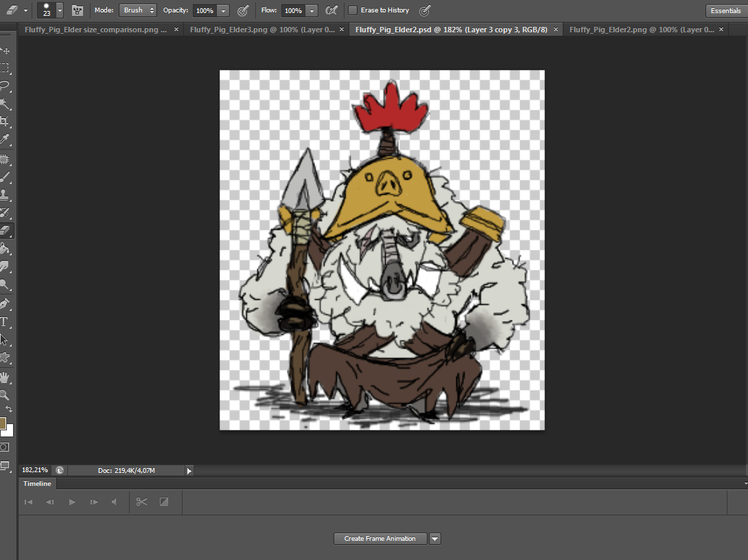
Task: Click the foreground color swatch
Action: (3, 423)
